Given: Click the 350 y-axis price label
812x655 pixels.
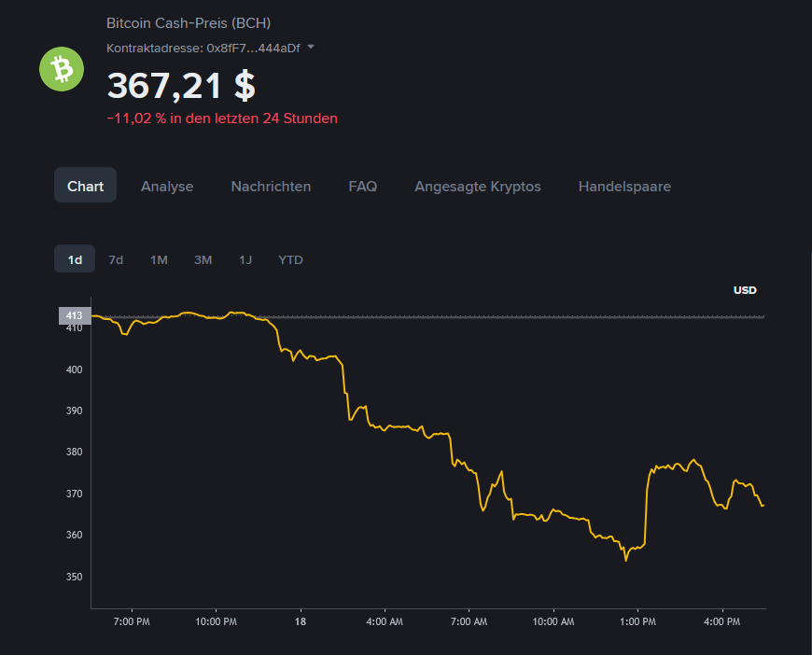Looking at the screenshot, I should coord(74,577).
